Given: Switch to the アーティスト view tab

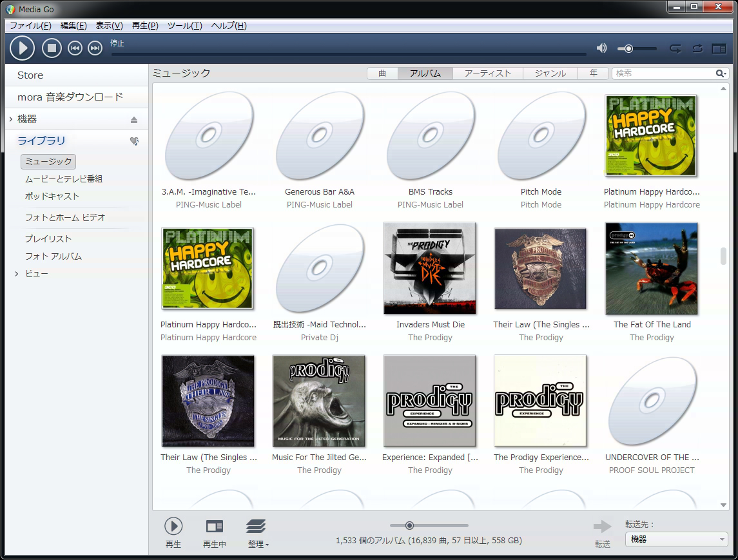Looking at the screenshot, I should click(x=488, y=73).
